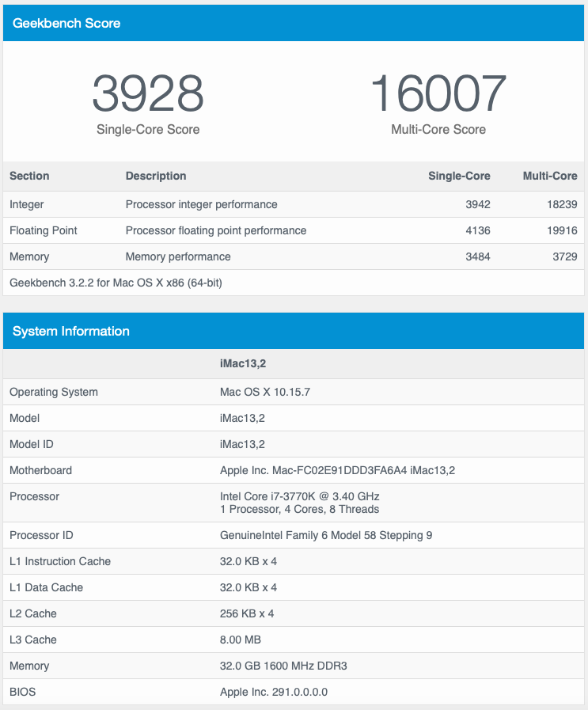Select 'GenuineIntel Family 6 Model 58 Stepping 9'
The width and height of the screenshot is (588, 710).
[x=326, y=535]
